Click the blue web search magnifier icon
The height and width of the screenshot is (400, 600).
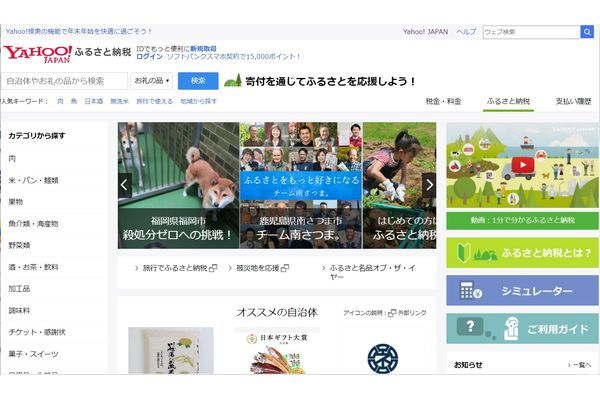[587, 32]
